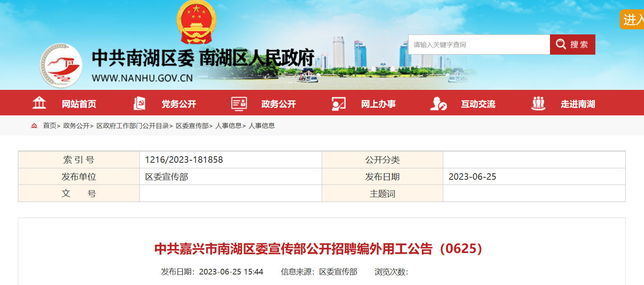Go to the 互动交流 section
The image size is (644, 285).
click(478, 104)
